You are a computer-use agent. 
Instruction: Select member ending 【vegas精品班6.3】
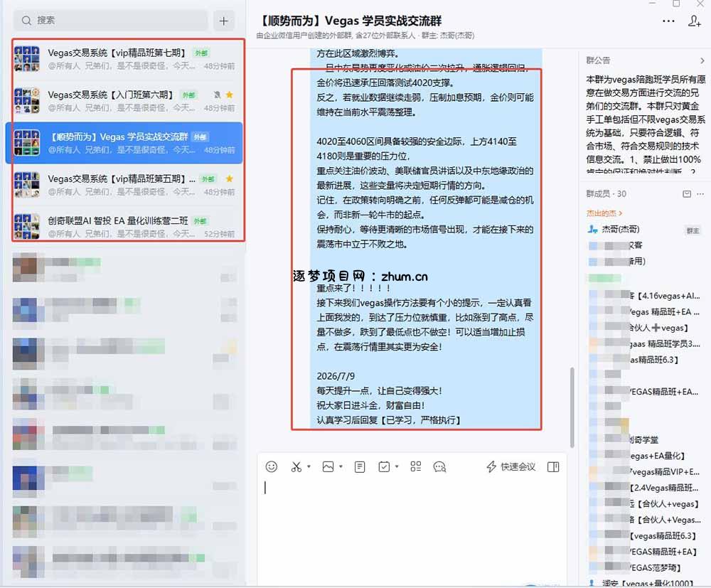pos(643,536)
